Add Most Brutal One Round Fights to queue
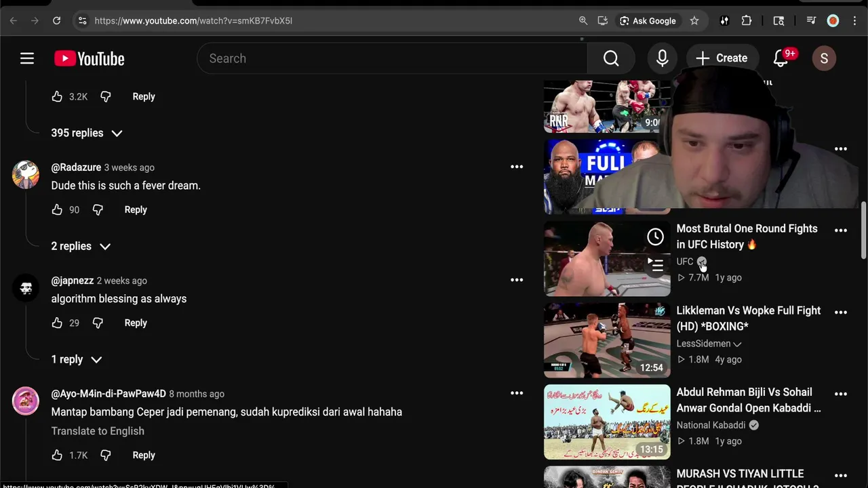This screenshot has width=868, height=488. tap(655, 265)
